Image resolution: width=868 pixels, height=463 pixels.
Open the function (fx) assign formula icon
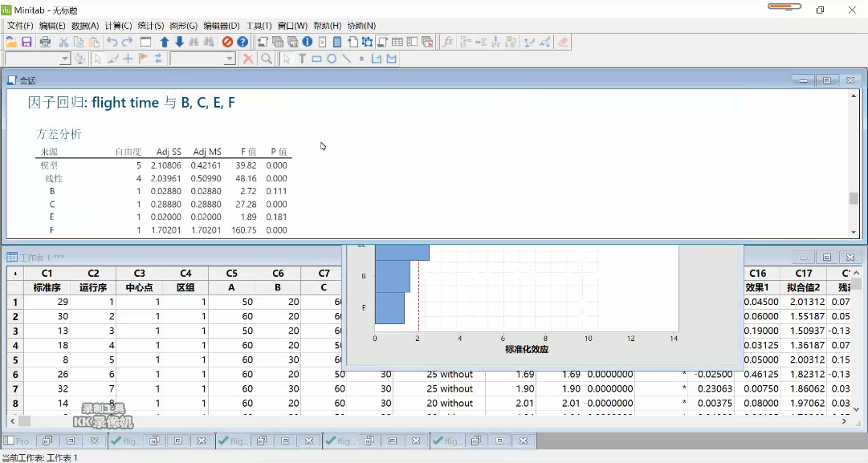pos(448,42)
